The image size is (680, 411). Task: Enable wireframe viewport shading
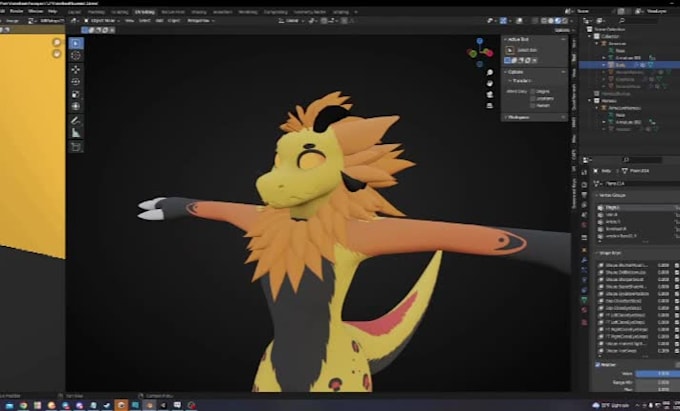click(x=545, y=20)
